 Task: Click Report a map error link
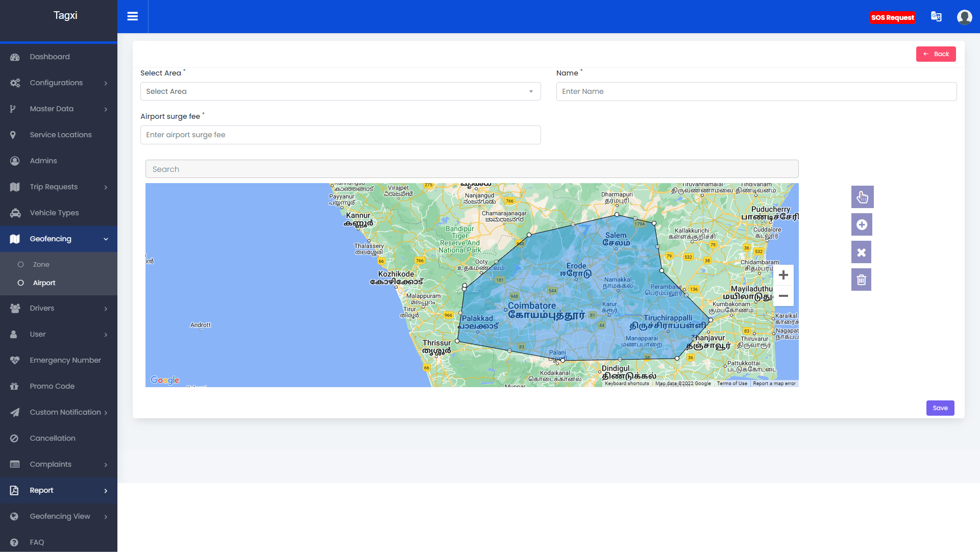pos(774,384)
